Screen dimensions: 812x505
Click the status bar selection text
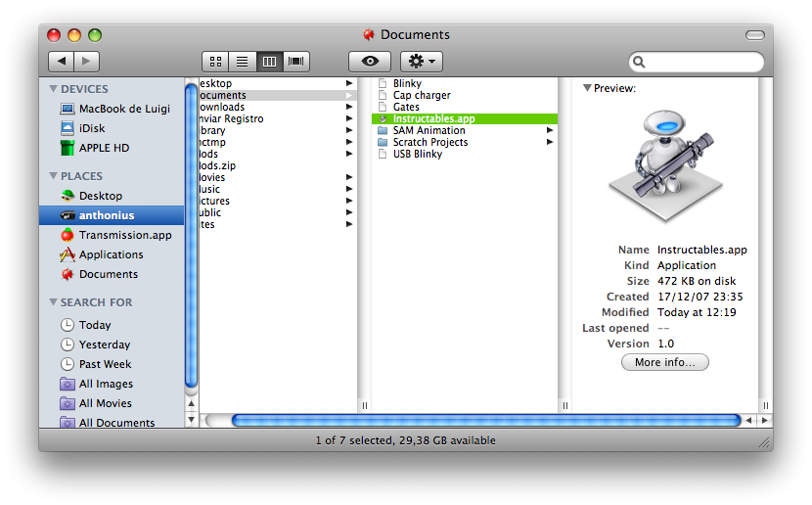pos(405,440)
